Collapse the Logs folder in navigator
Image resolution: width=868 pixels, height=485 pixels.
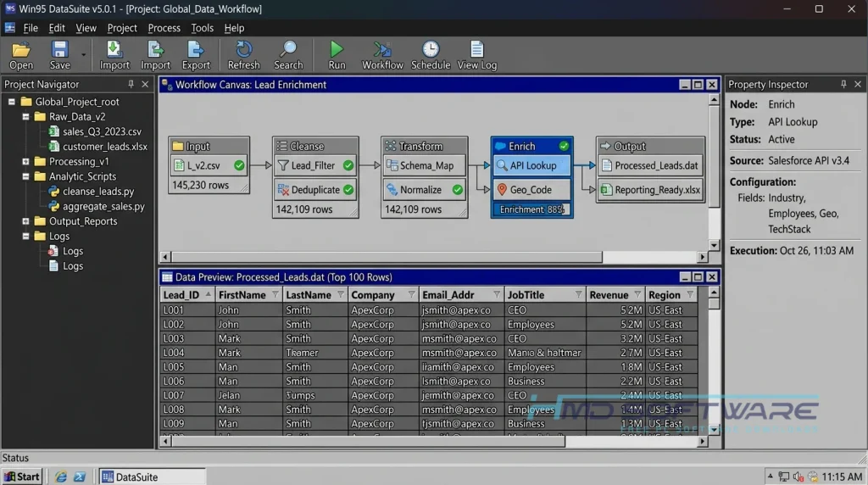click(x=25, y=237)
